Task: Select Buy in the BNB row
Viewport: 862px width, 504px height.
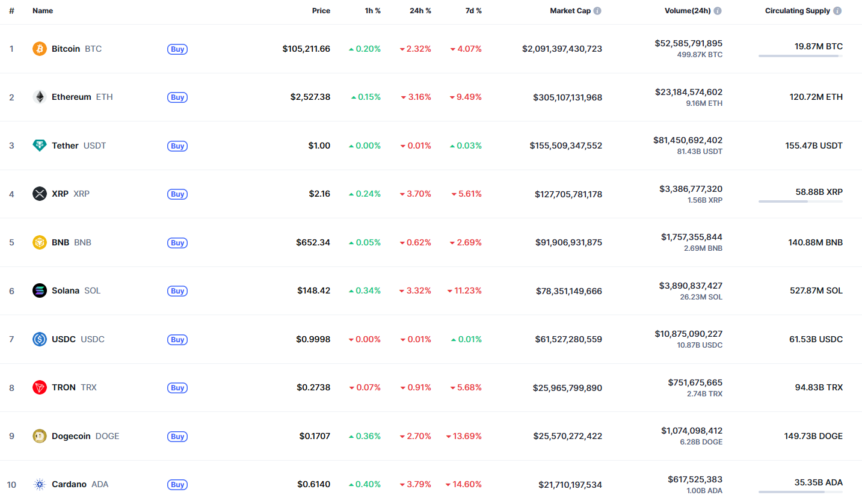Action: (x=177, y=243)
